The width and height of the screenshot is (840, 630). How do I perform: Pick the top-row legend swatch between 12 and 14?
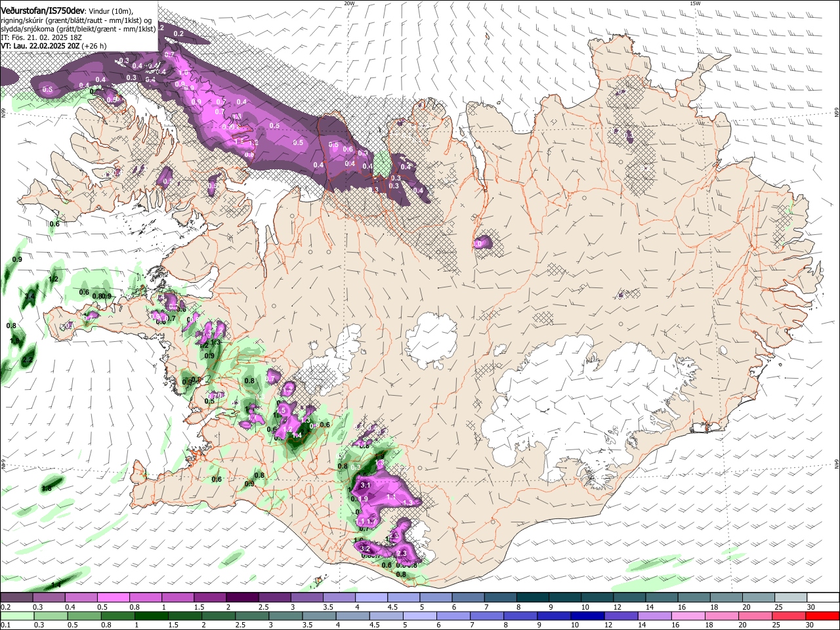(630, 598)
